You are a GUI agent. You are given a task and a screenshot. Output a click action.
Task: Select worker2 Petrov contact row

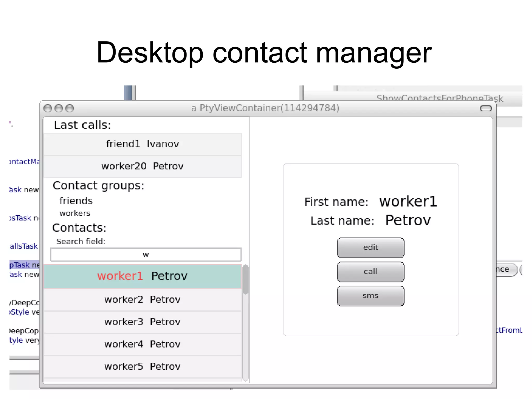142,300
